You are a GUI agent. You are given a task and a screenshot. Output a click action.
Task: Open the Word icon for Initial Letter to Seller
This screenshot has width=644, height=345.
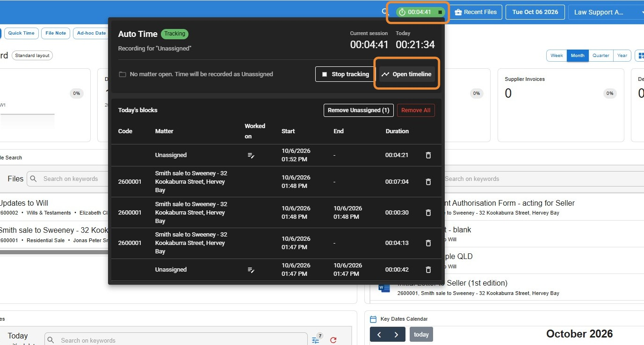tap(384, 287)
